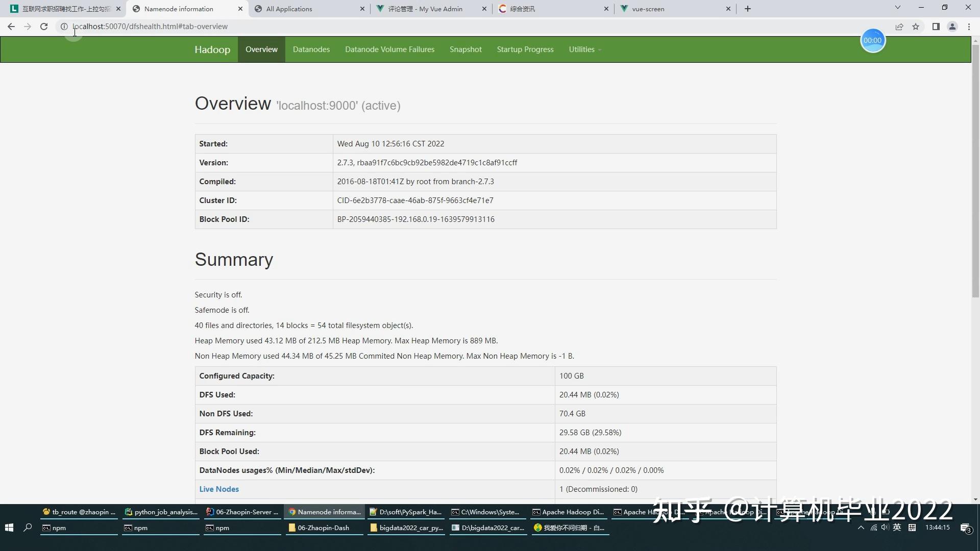Image resolution: width=980 pixels, height=551 pixels.
Task: Click the Hadoop brand link
Action: click(212, 49)
